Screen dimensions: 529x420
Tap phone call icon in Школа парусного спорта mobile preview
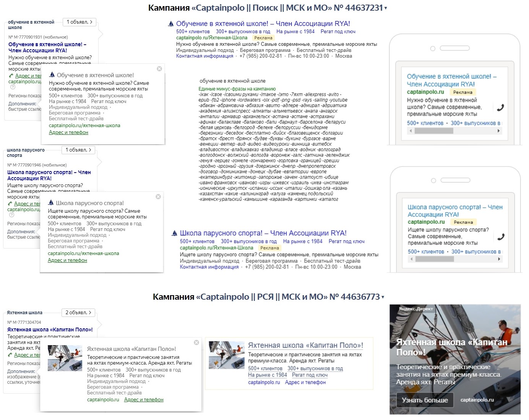[x=501, y=237]
